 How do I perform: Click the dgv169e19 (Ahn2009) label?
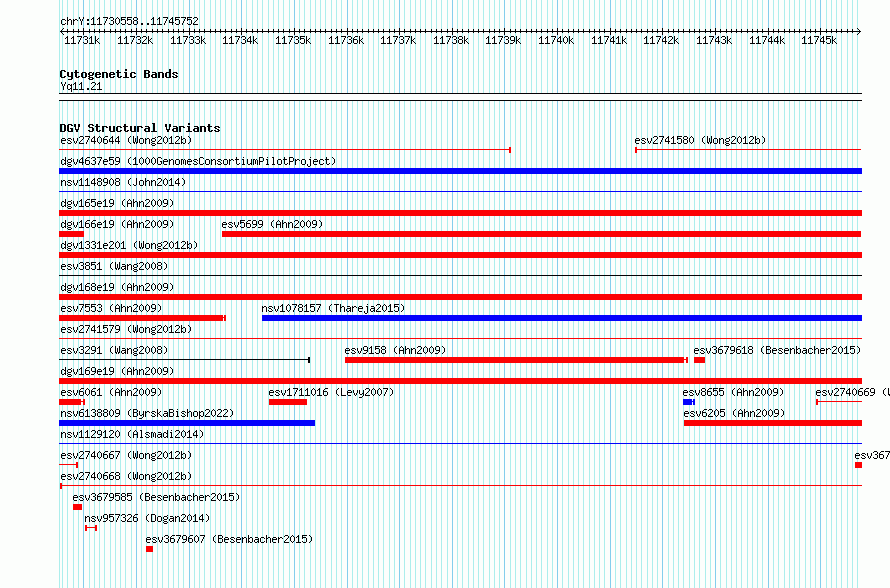[x=117, y=371]
